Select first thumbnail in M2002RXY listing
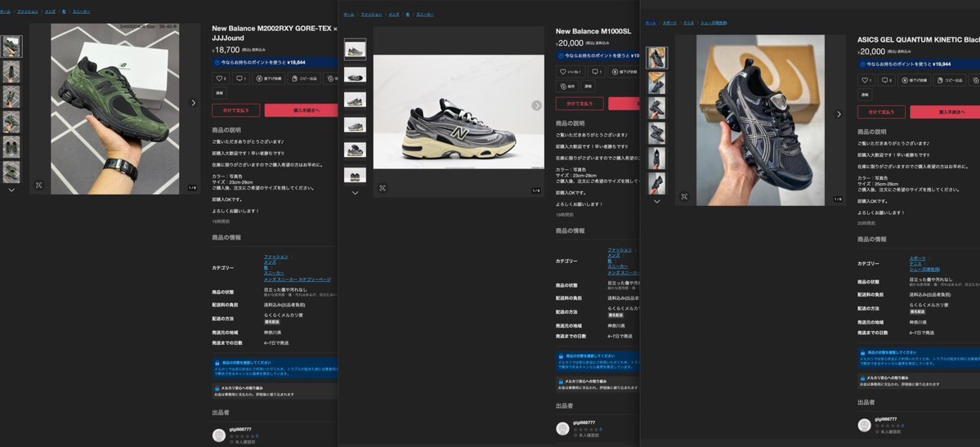 point(11,47)
